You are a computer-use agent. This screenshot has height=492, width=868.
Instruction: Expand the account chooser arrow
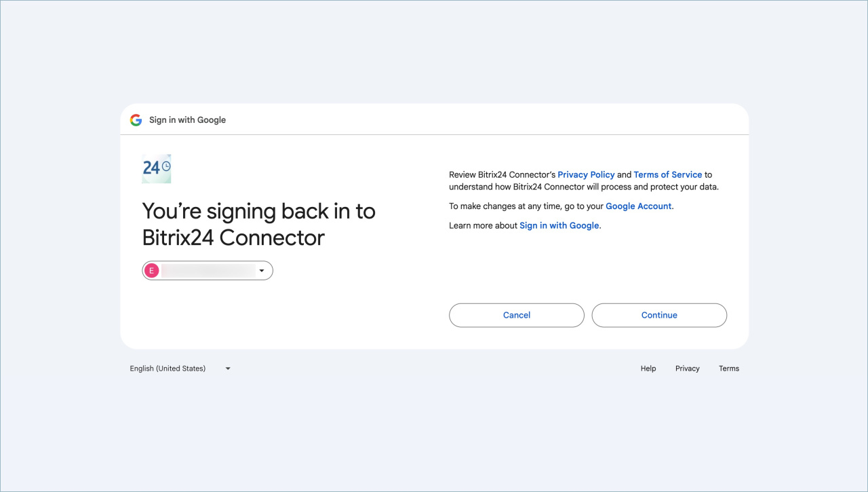click(x=262, y=271)
